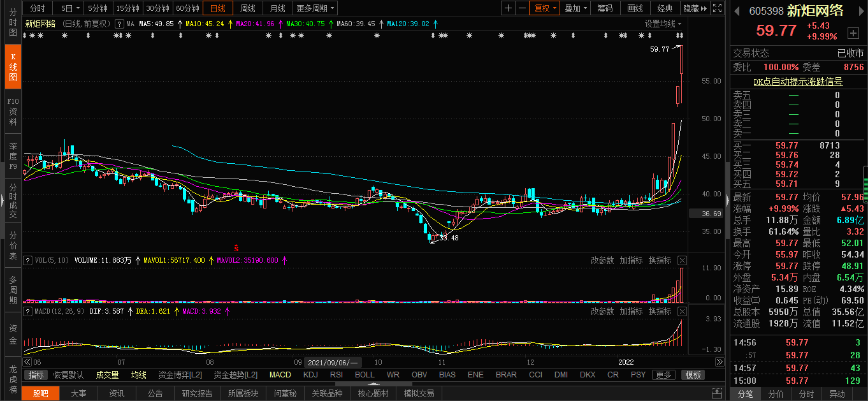Toggle the BOLL indicator
This screenshot has height=401, width=868.
(365, 375)
